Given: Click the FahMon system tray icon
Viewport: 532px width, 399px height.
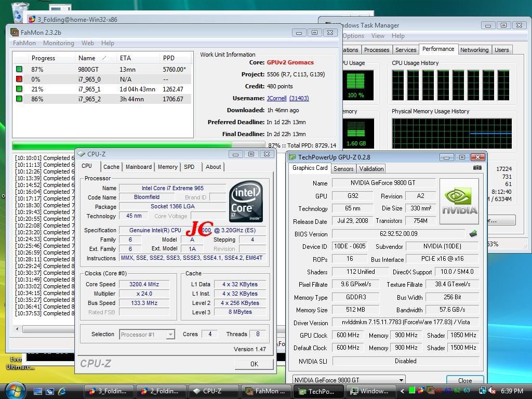Looking at the screenshot, I should 430,391.
